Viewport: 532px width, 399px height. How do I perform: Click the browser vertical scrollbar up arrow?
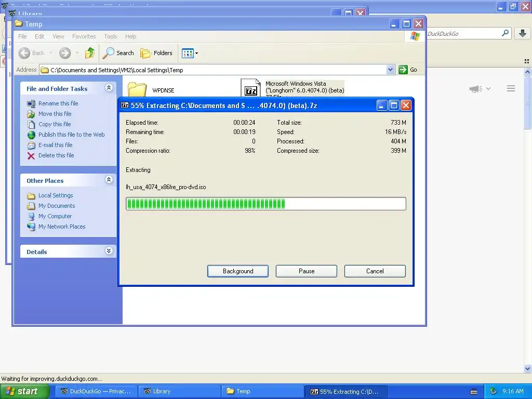(x=527, y=72)
